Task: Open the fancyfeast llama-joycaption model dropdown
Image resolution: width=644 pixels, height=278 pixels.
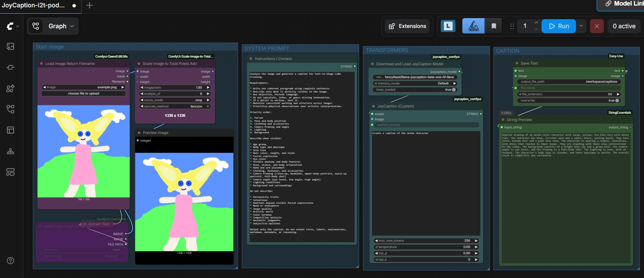Action: point(415,77)
